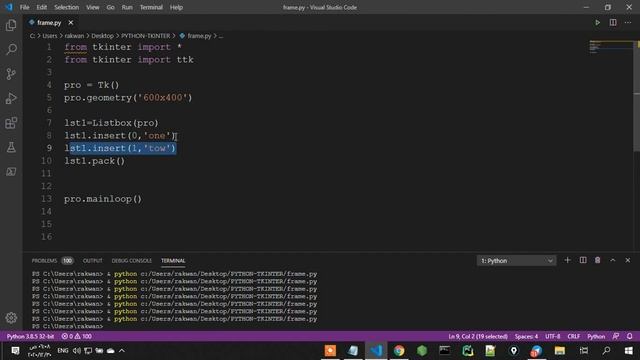
Task: Click the editor minimap
Action: coord(610,47)
